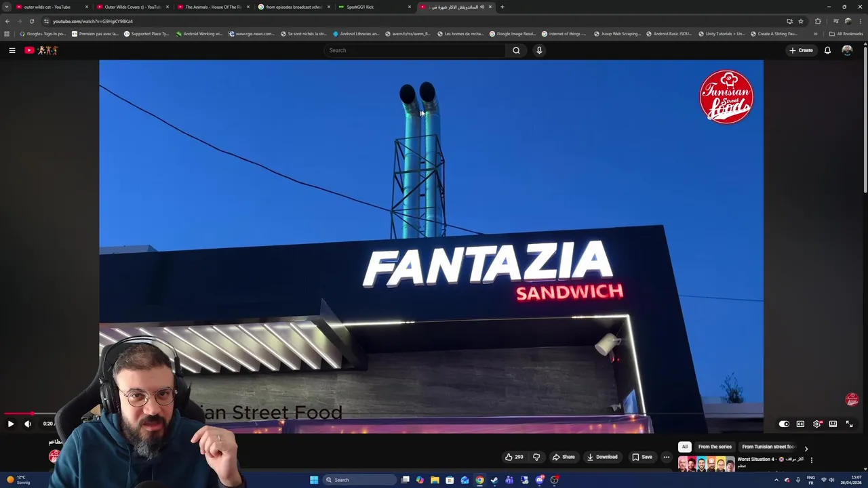The width and height of the screenshot is (868, 488).
Task: Open the Unity Tutorials bookmark
Action: tap(722, 34)
